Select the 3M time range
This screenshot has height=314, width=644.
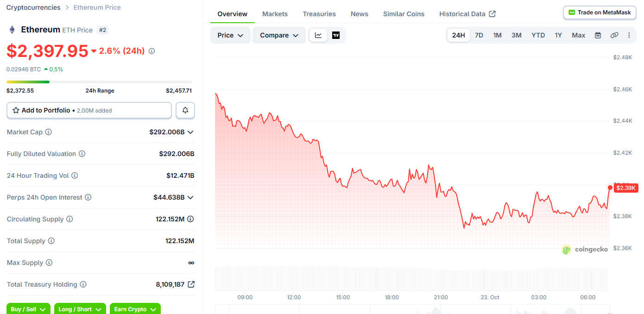pos(517,35)
